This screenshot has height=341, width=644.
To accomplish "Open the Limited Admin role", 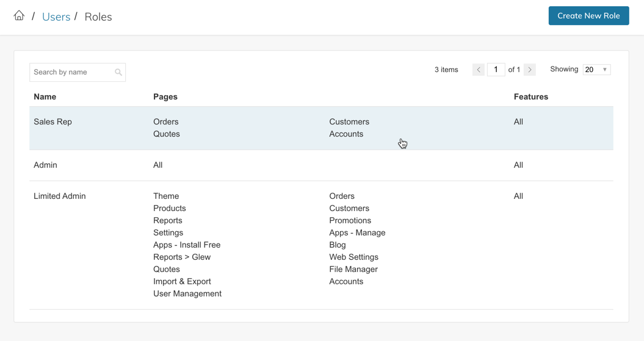I will coord(60,196).
